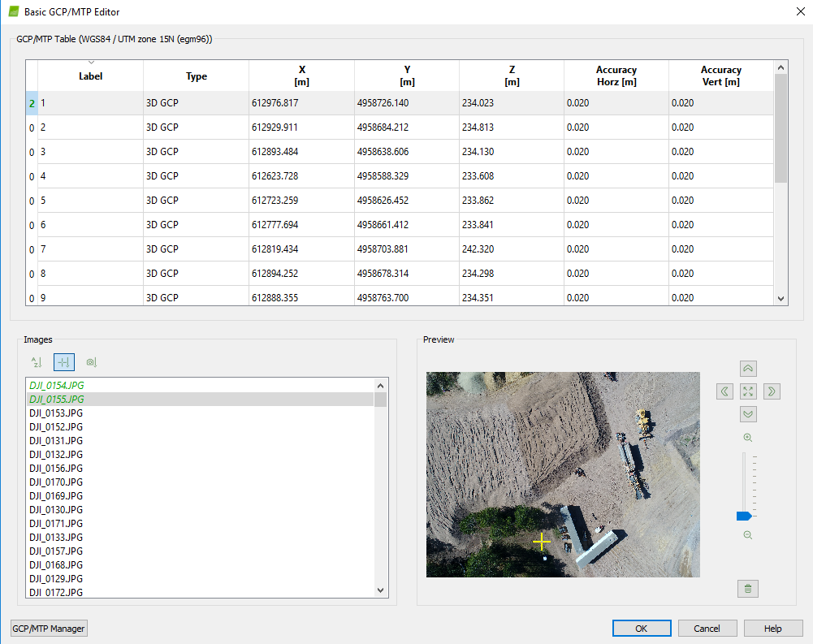Click the Accuracy Vert [m] column header
Image resolution: width=813 pixels, height=644 pixels.
[720, 76]
